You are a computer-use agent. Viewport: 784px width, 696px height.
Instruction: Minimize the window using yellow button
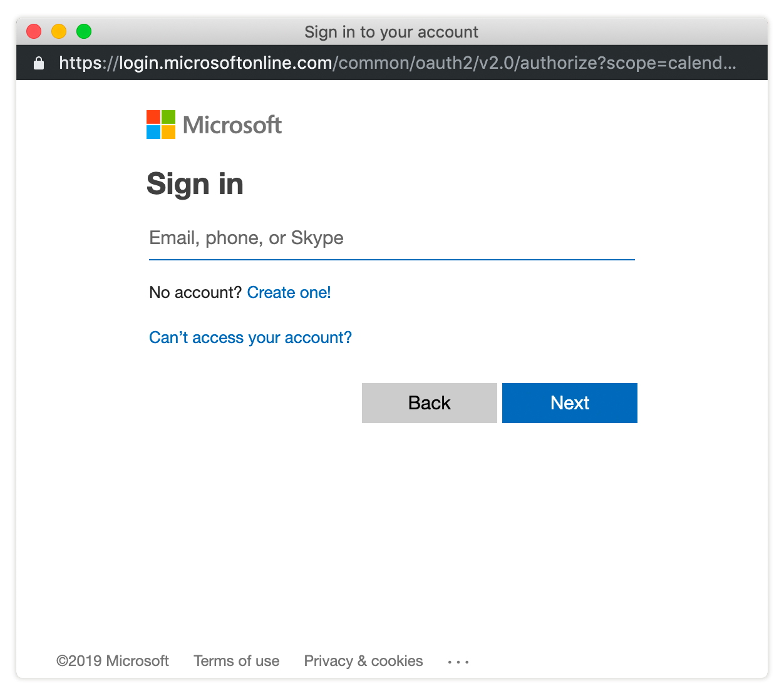(59, 31)
